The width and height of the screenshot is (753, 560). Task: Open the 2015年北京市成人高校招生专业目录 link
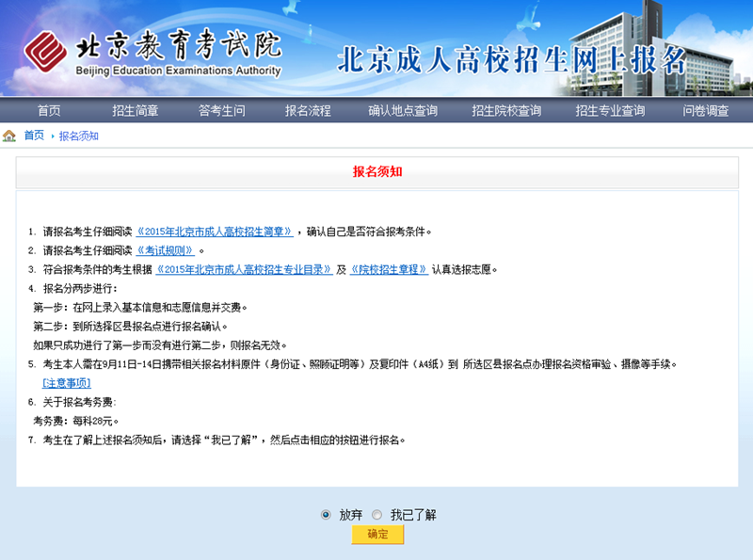click(x=244, y=269)
